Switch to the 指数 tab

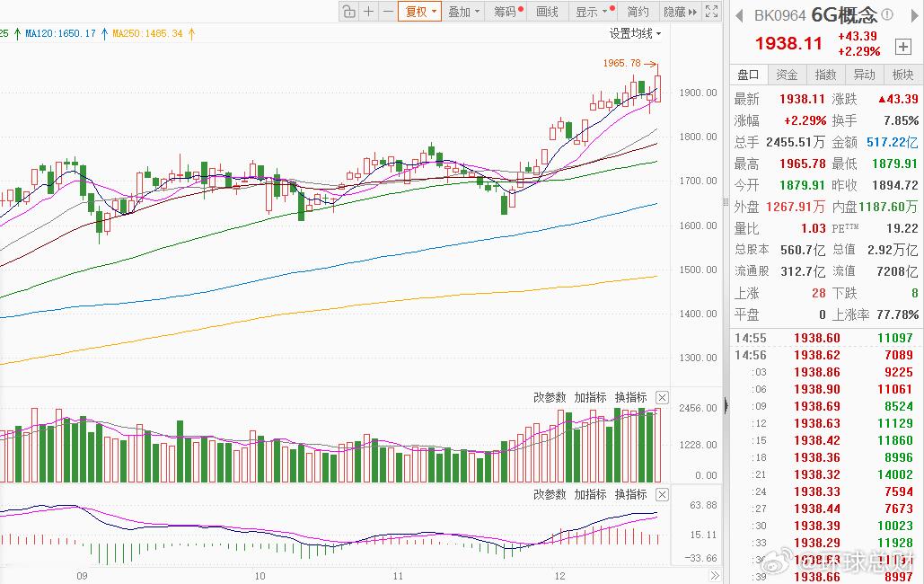(825, 75)
